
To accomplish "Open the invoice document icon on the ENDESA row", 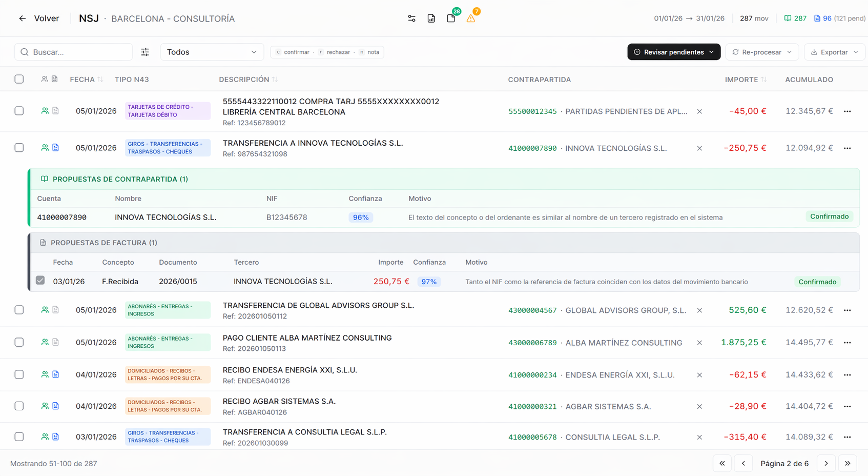I will [x=55, y=374].
